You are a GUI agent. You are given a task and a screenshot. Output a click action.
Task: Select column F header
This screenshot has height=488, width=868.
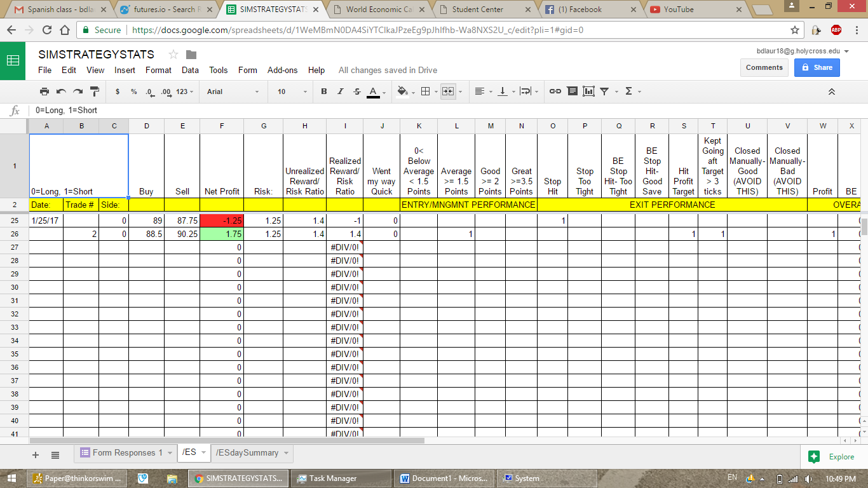tap(222, 126)
